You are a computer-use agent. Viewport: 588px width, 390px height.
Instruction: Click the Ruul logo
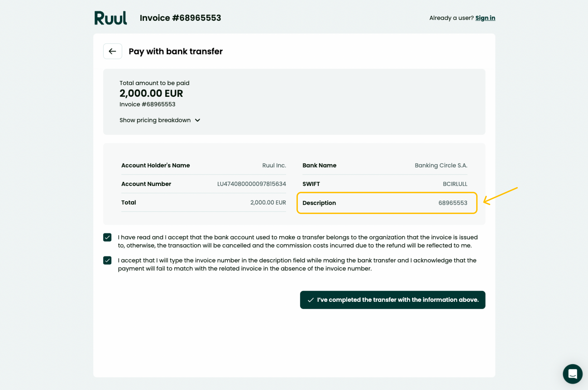tap(110, 18)
